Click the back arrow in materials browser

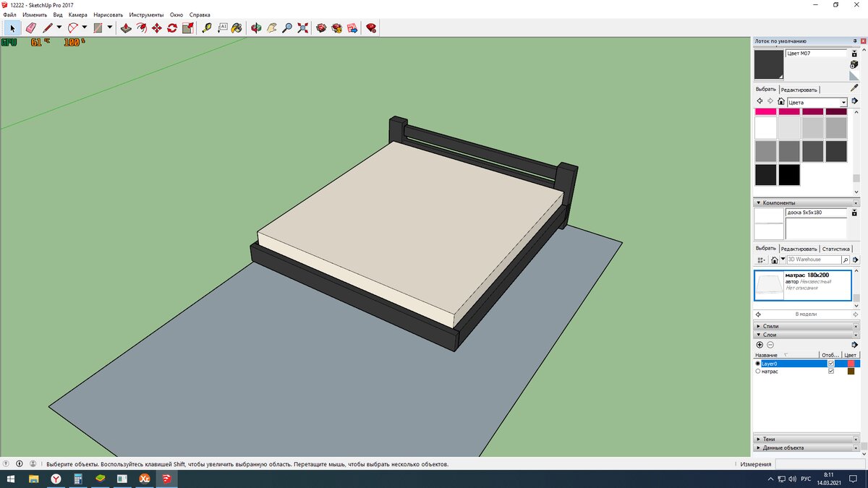point(759,101)
